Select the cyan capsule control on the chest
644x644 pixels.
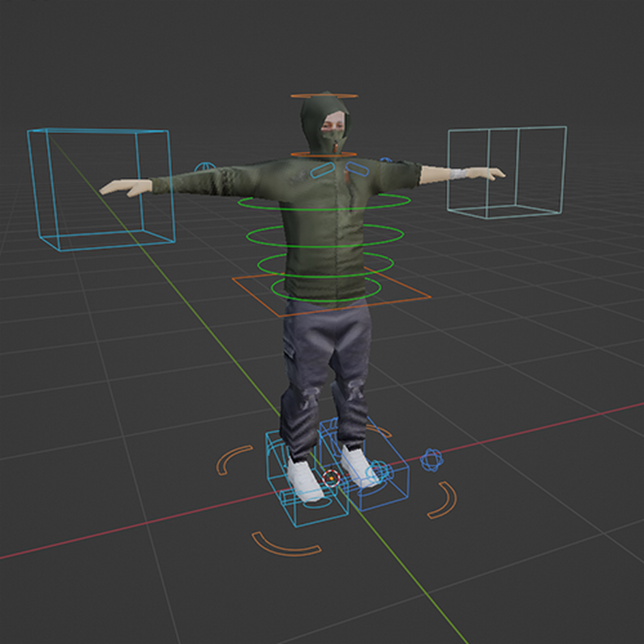[x=323, y=170]
